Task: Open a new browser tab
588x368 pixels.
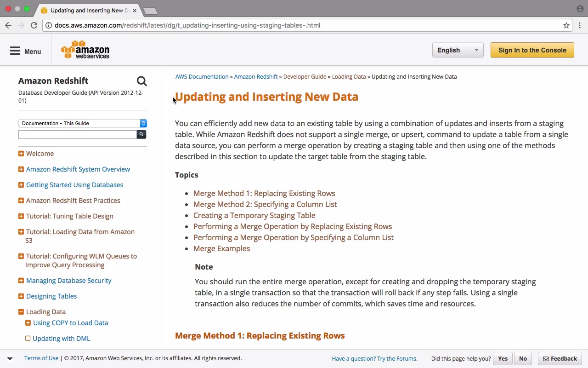Action: point(150,11)
